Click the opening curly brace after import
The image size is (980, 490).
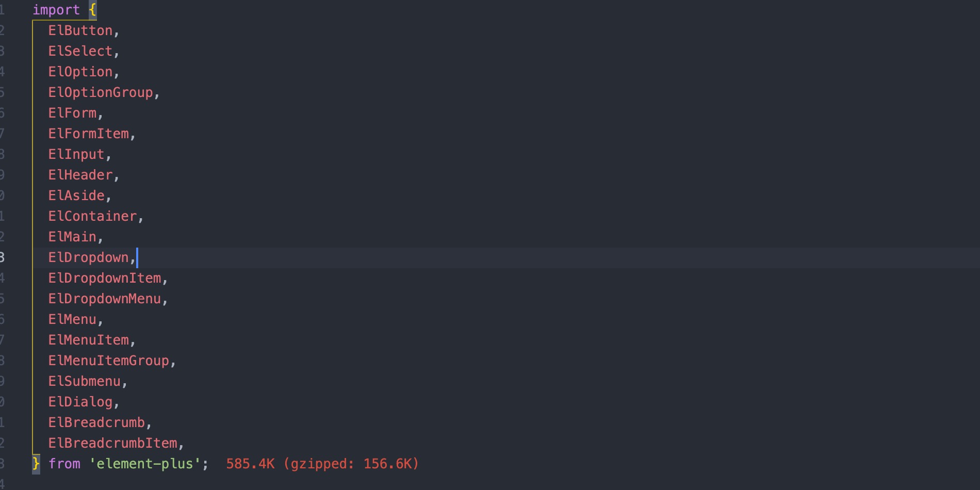pyautogui.click(x=92, y=10)
